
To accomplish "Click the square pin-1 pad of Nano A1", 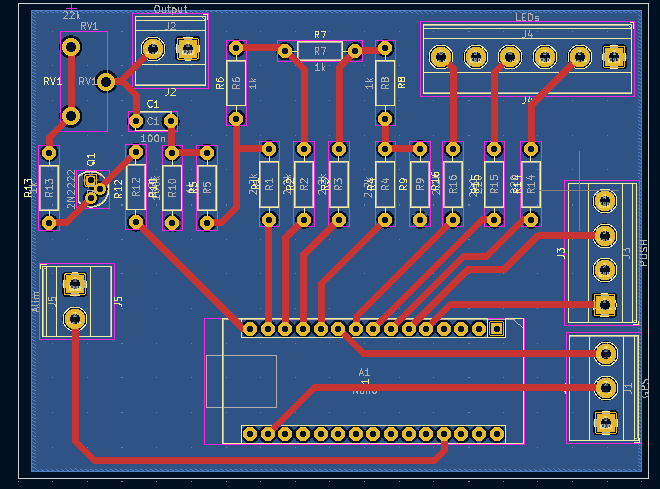I will click(x=497, y=328).
